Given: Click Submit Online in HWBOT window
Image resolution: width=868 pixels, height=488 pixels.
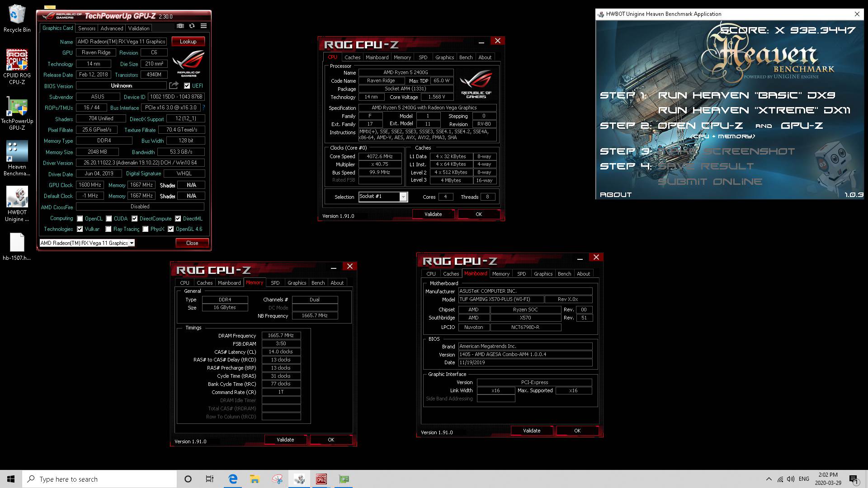Looking at the screenshot, I should click(710, 182).
